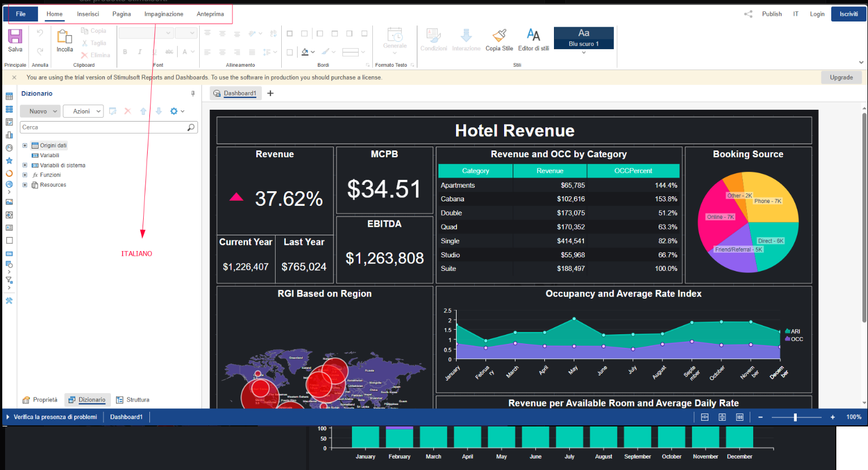Insert a chart element from sidebar
The width and height of the screenshot is (868, 470).
pyautogui.click(x=9, y=135)
